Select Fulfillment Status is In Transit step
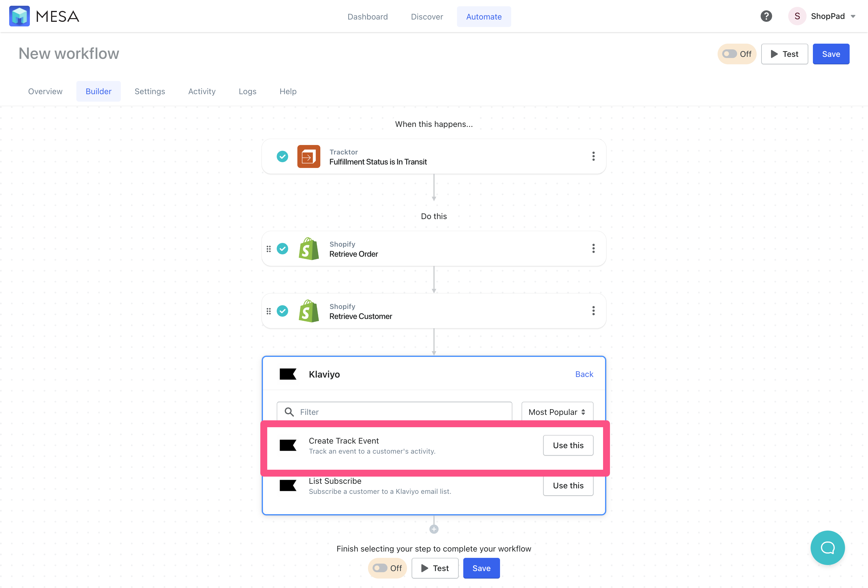868x588 pixels. tap(434, 156)
